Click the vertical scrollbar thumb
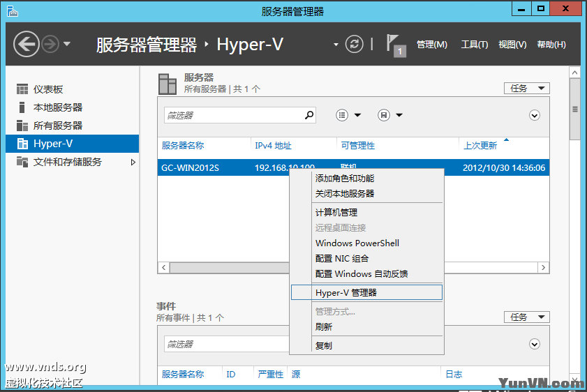 [574, 110]
